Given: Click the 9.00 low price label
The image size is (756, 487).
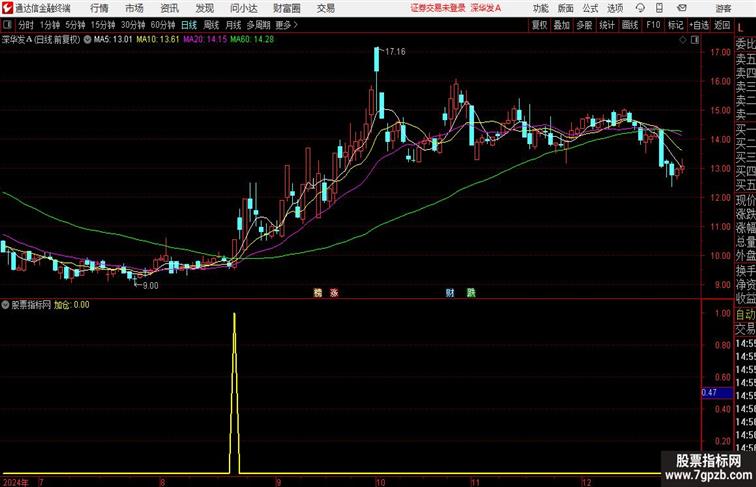Looking at the screenshot, I should click(x=150, y=285).
